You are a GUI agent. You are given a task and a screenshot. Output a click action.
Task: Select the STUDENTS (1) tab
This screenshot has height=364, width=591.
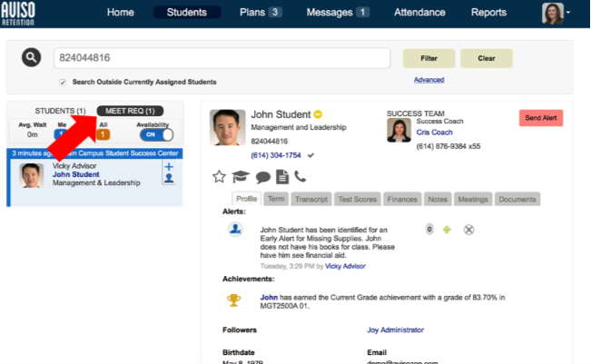(x=60, y=111)
